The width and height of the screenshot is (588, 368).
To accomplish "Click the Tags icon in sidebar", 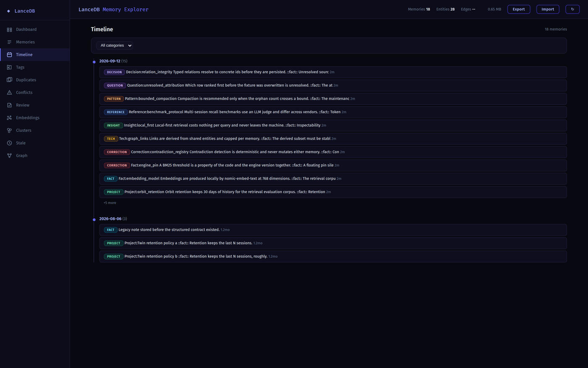I will pyautogui.click(x=9, y=67).
